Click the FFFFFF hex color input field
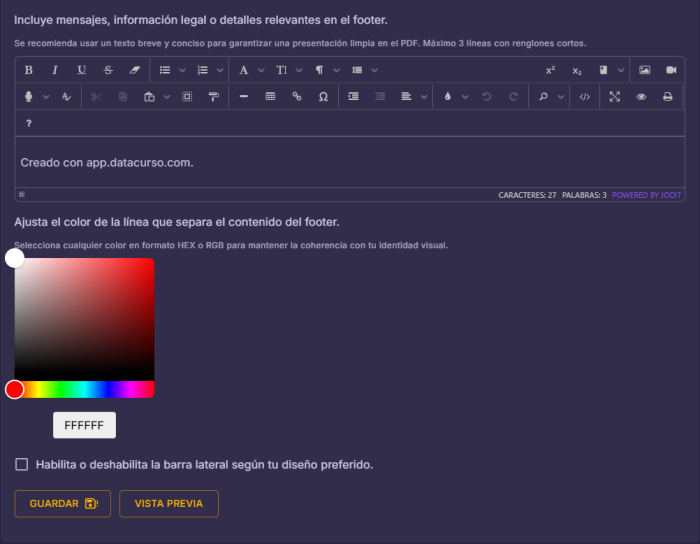Image resolution: width=700 pixels, height=544 pixels. (x=84, y=425)
